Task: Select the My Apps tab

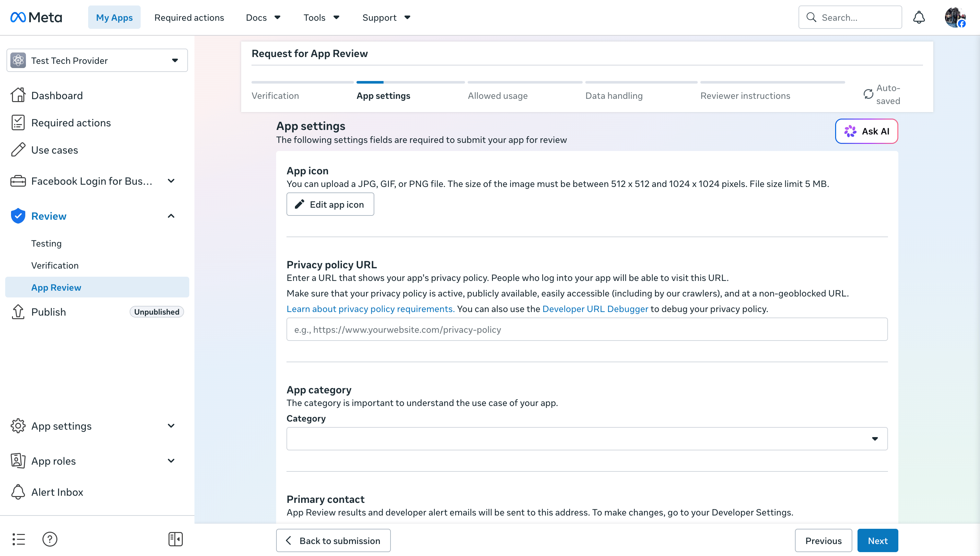Action: (x=114, y=17)
